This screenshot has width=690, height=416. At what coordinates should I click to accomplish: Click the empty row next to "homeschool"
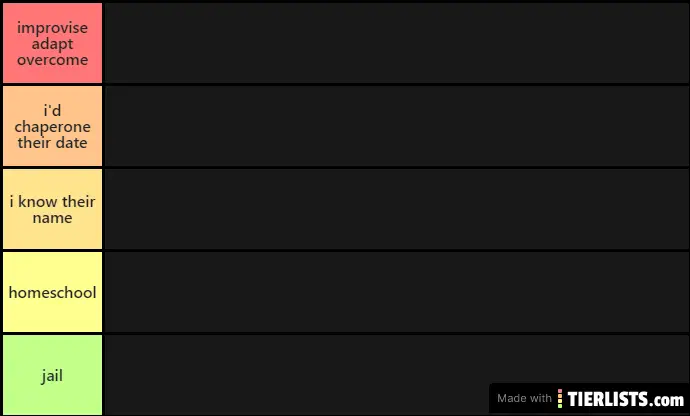(x=396, y=292)
